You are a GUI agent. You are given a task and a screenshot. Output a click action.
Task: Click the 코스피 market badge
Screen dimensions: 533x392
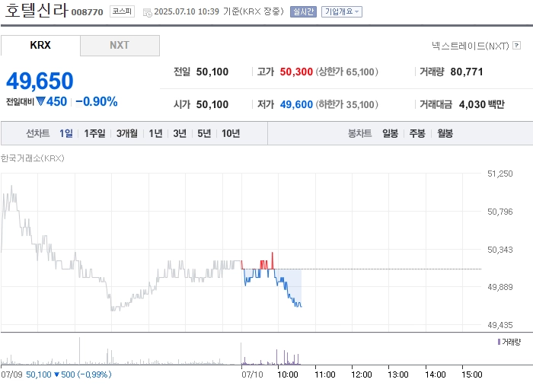tap(122, 11)
